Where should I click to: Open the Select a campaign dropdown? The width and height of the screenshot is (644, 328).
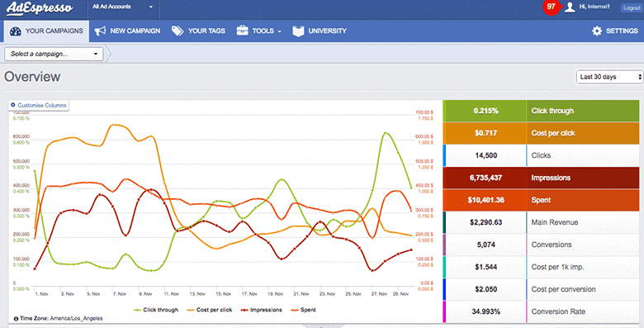(x=54, y=54)
